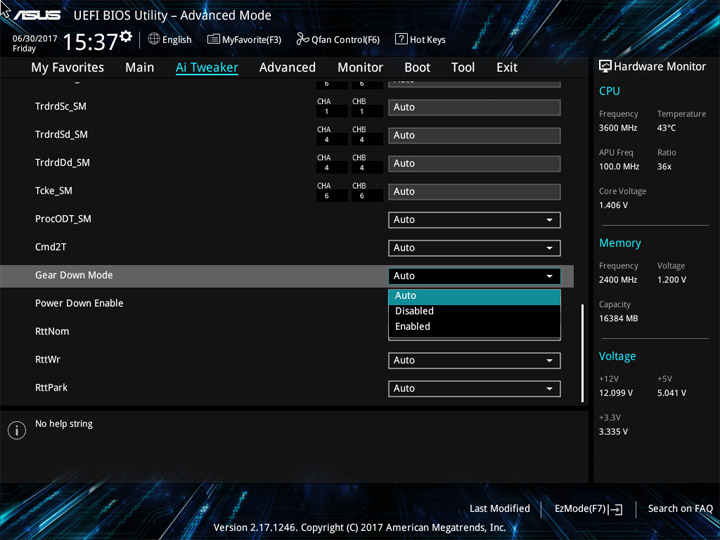Switch to the Boot tab
This screenshot has width=720, height=540.
coord(417,68)
